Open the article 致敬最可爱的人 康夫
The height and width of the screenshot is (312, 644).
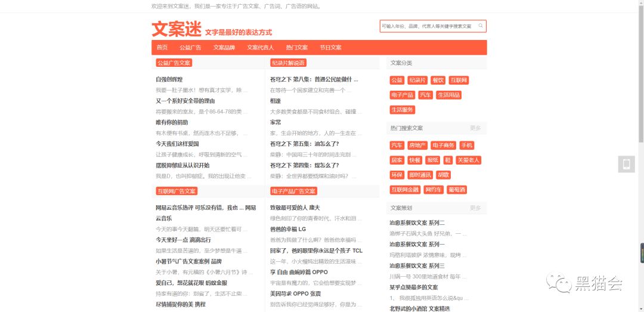pyautogui.click(x=295, y=208)
